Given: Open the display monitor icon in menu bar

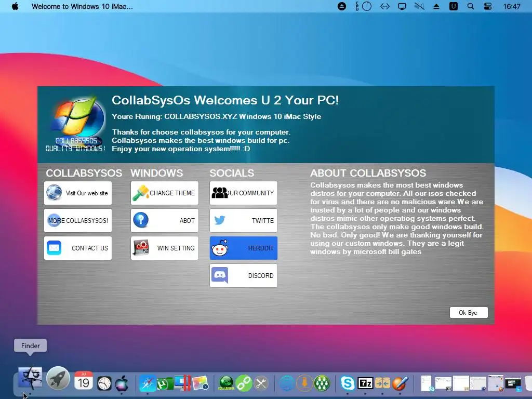Looking at the screenshot, I should [x=402, y=6].
